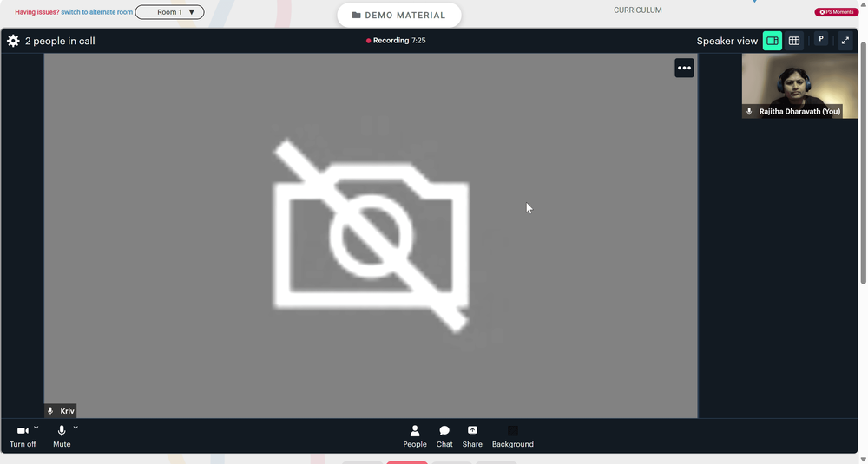This screenshot has height=464, width=868.
Task: Click Kriv's microphone status icon
Action: 50,411
